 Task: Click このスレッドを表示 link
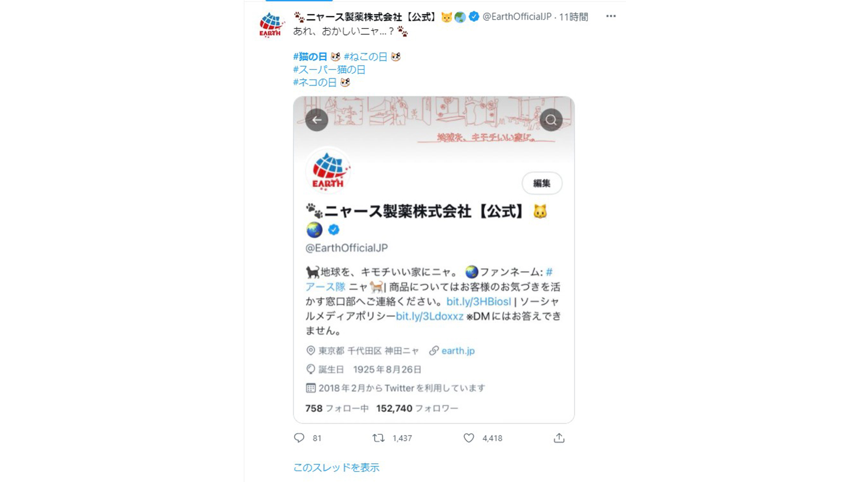coord(336,467)
